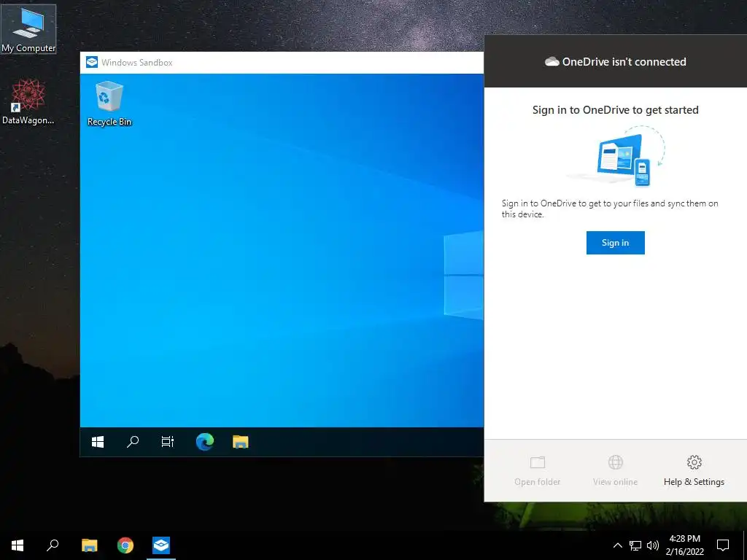747x560 pixels.
Task: Open the DataWagon desktop shortcut
Action: coord(28,102)
